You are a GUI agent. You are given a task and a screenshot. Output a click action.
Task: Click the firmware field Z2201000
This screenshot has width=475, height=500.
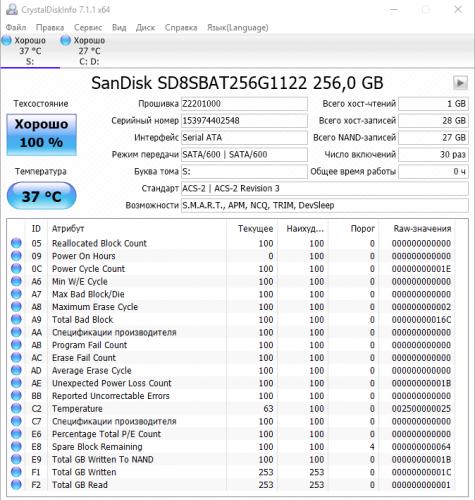(244, 104)
